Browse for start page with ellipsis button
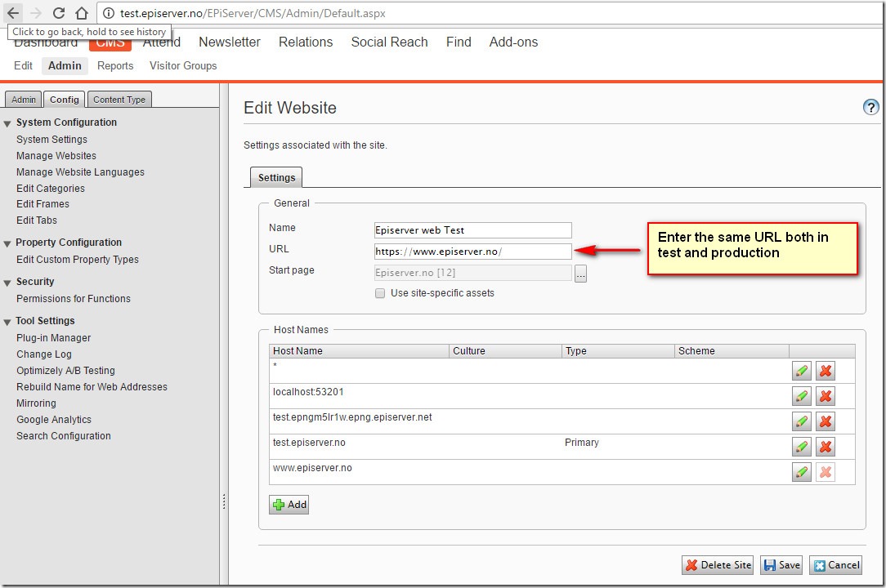 580,274
